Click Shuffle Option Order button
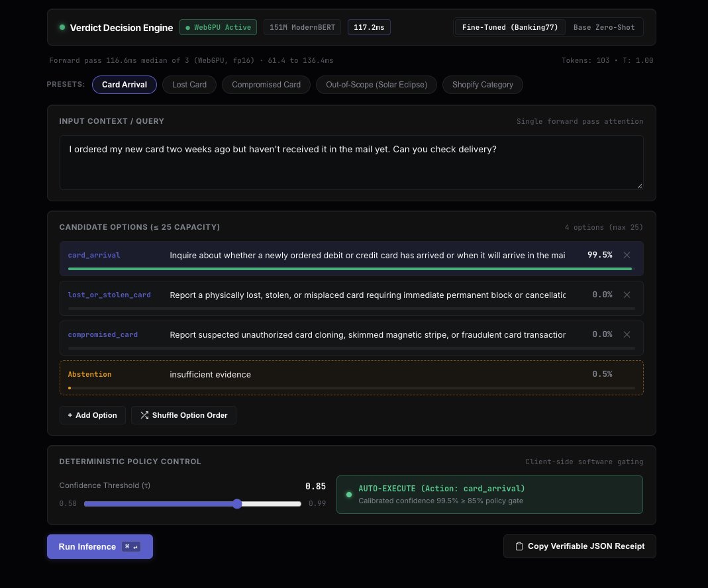The width and height of the screenshot is (708, 588). pyautogui.click(x=183, y=415)
